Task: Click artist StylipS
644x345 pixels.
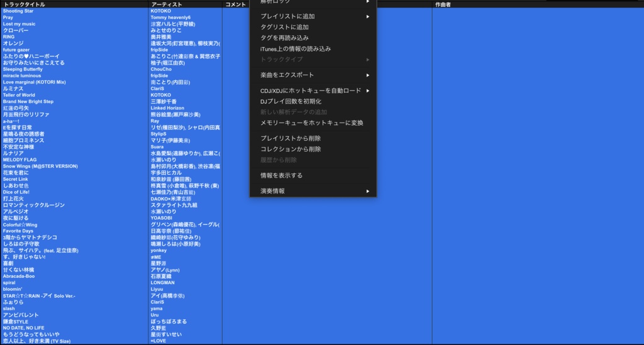Action: coord(158,134)
